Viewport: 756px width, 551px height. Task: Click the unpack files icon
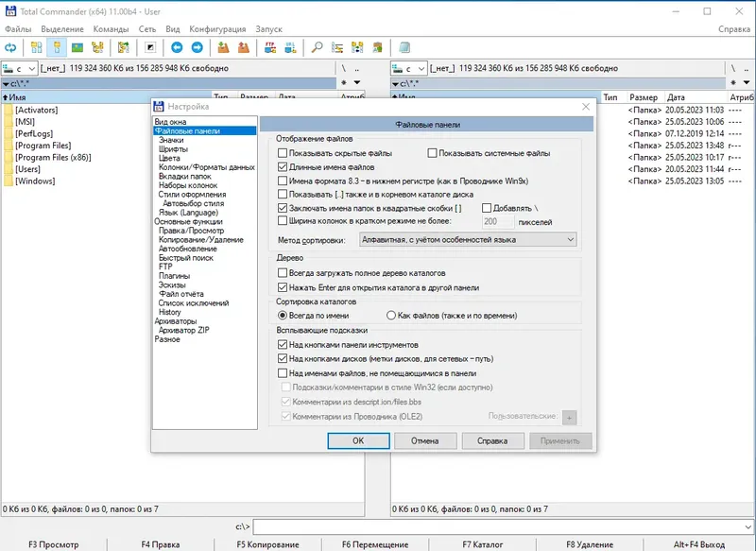(244, 47)
